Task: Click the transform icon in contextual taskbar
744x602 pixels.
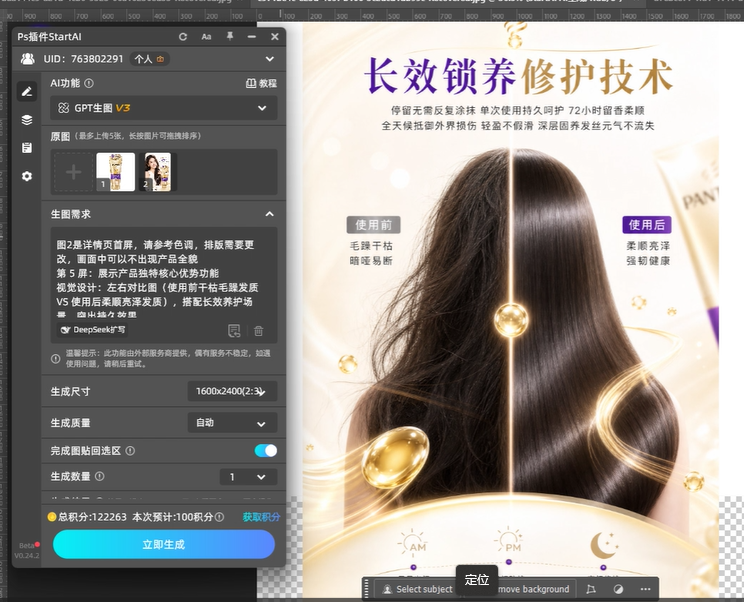Action: 591,589
